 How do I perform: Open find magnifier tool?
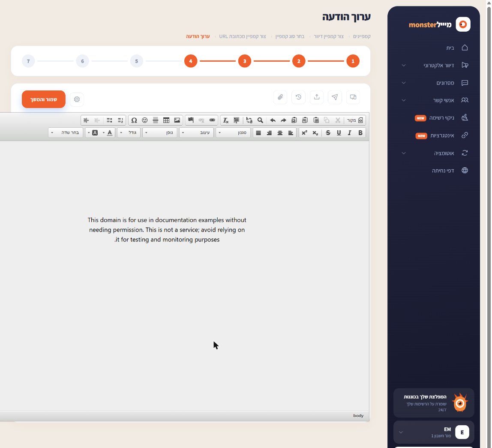click(260, 120)
